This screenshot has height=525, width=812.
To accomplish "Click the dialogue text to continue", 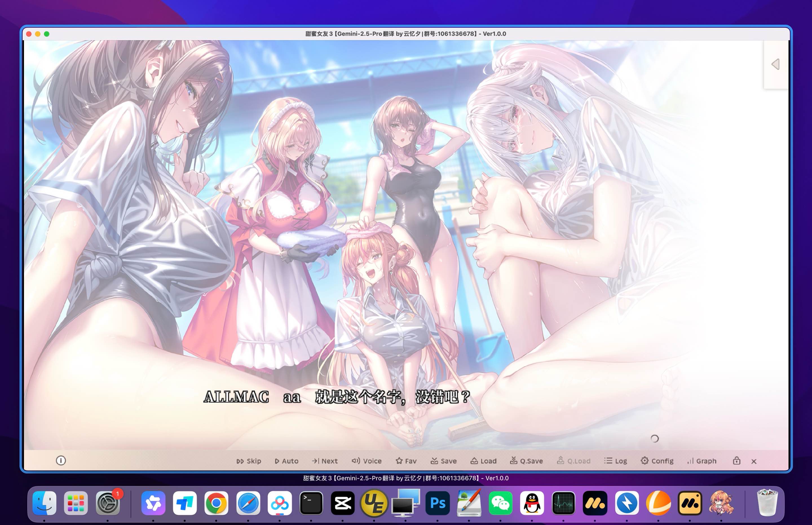I will (337, 397).
